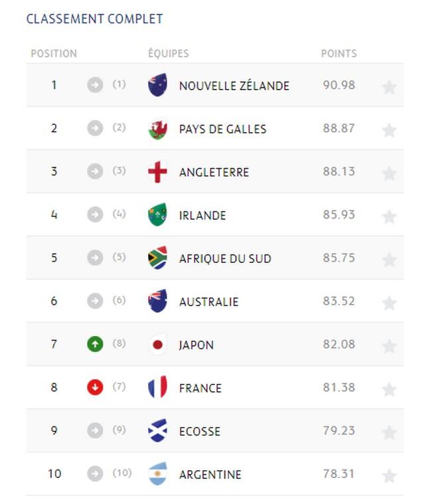425x504 pixels.
Task: Open the Australie team link
Action: (209, 302)
